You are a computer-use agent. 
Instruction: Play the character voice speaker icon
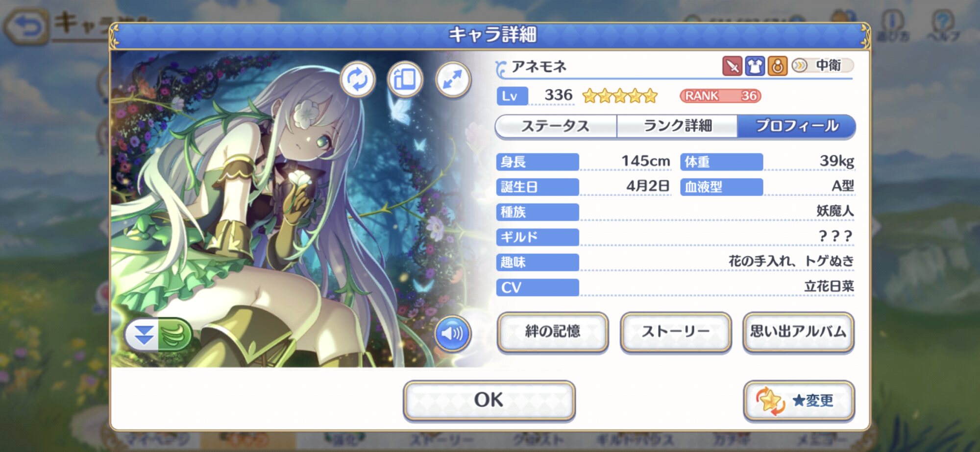click(452, 333)
